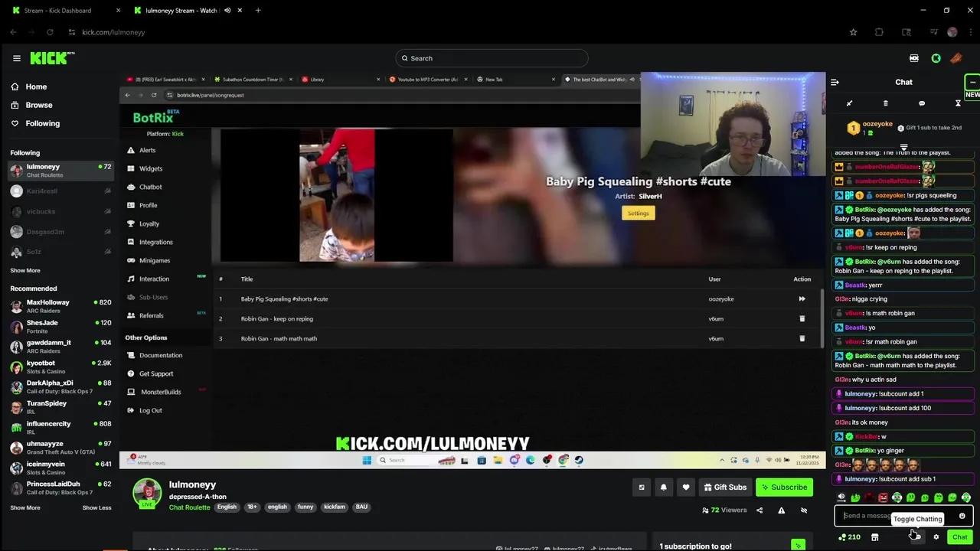Toggle the follow heart button
Viewport: 980px width, 551px height.
click(686, 487)
